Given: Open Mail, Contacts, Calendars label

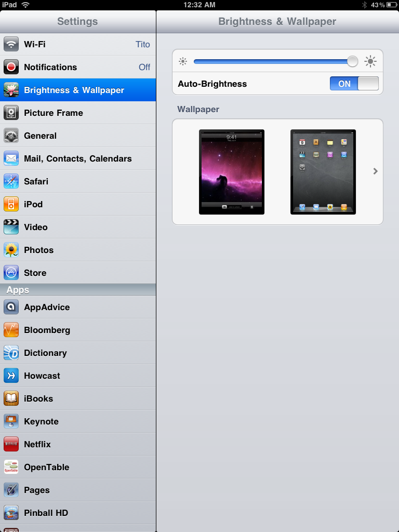Looking at the screenshot, I should (x=78, y=158).
